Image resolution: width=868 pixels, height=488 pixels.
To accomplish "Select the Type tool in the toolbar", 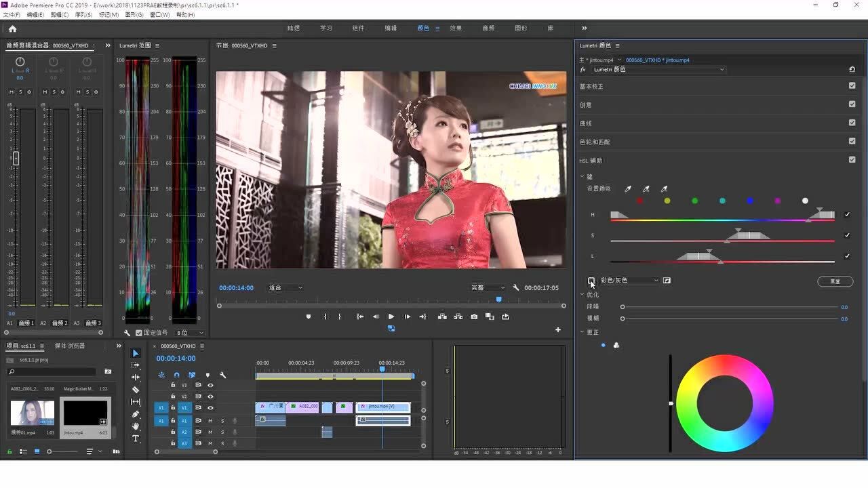I will (136, 439).
